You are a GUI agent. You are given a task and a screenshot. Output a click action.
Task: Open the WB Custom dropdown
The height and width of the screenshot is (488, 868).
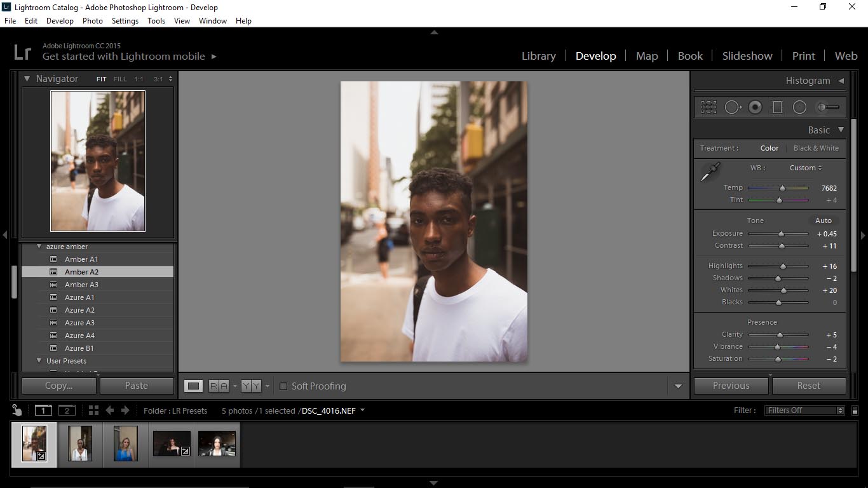click(x=806, y=168)
